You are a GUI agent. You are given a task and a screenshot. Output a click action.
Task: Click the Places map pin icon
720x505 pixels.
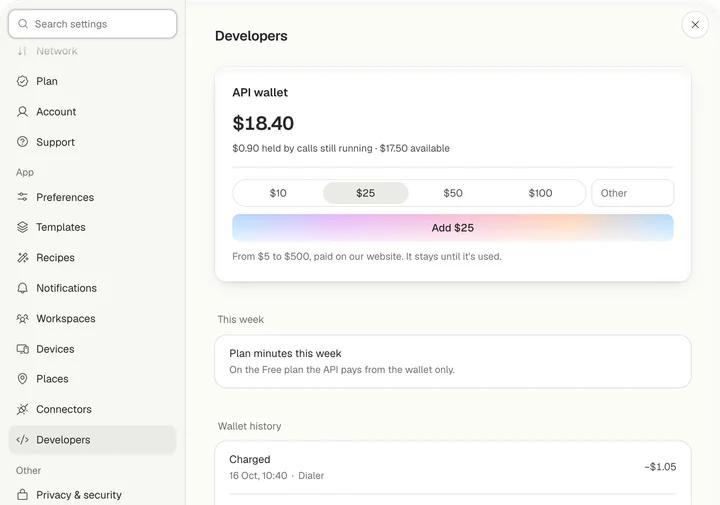(x=22, y=379)
